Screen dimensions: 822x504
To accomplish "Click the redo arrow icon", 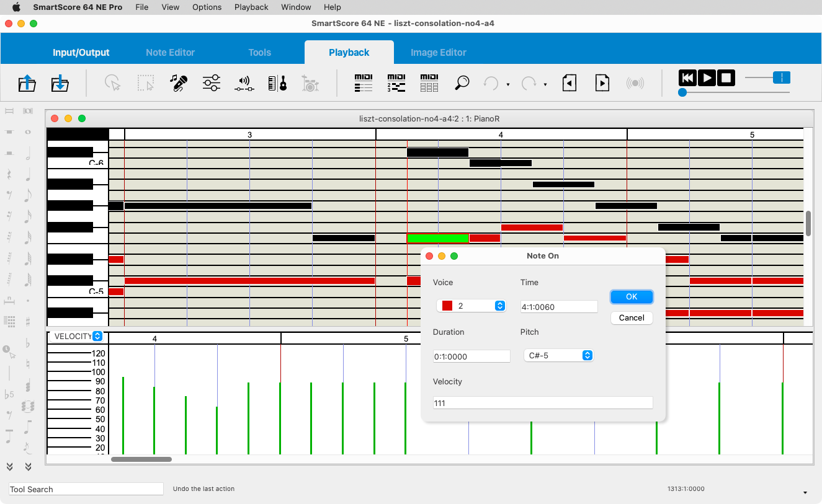I will pos(529,82).
